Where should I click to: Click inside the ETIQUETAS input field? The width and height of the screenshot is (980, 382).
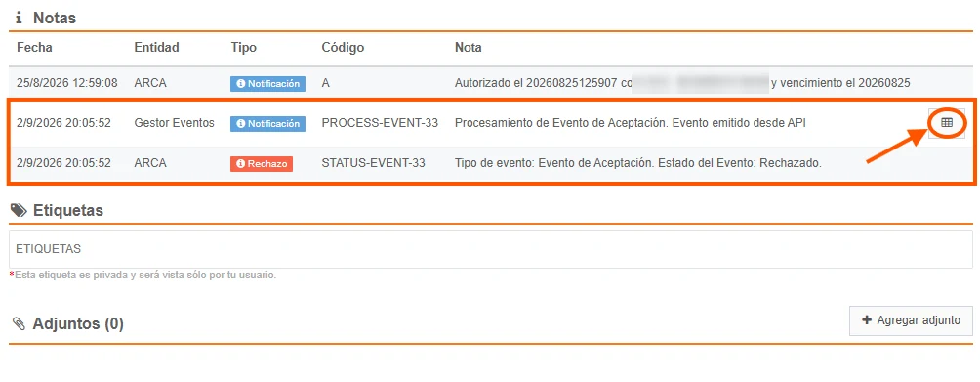[x=491, y=249]
